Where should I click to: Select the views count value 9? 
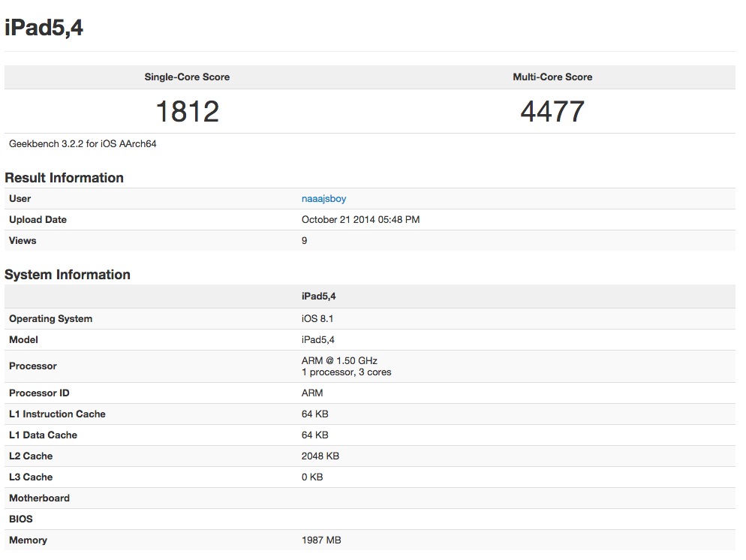pos(305,241)
